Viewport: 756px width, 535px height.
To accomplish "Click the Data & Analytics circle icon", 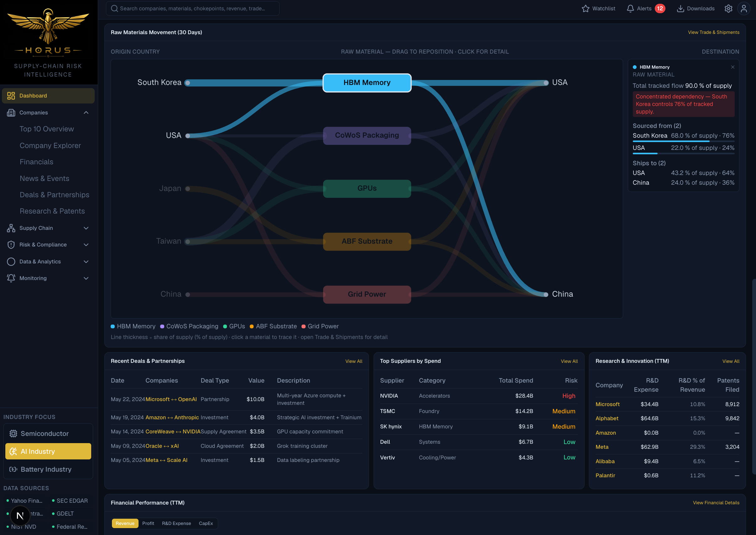I will pyautogui.click(x=11, y=262).
